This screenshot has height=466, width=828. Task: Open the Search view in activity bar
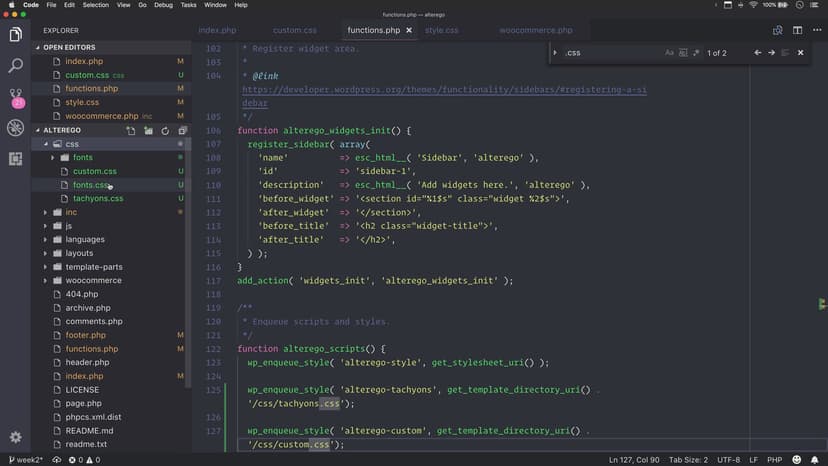(x=16, y=66)
